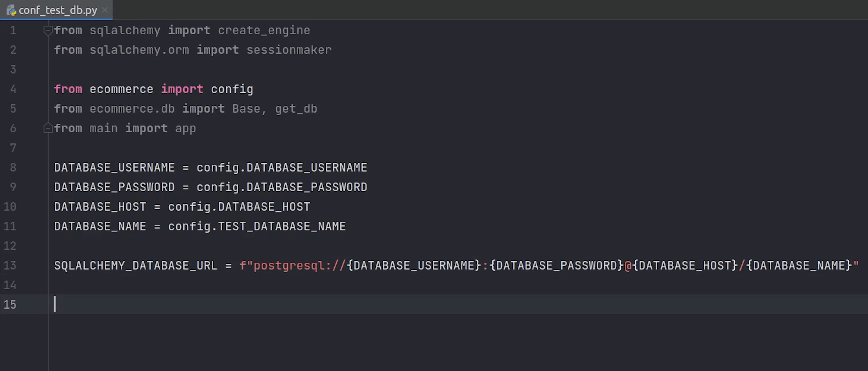Click line number 8 in the gutter
The width and height of the screenshot is (868, 371).
click(13, 168)
